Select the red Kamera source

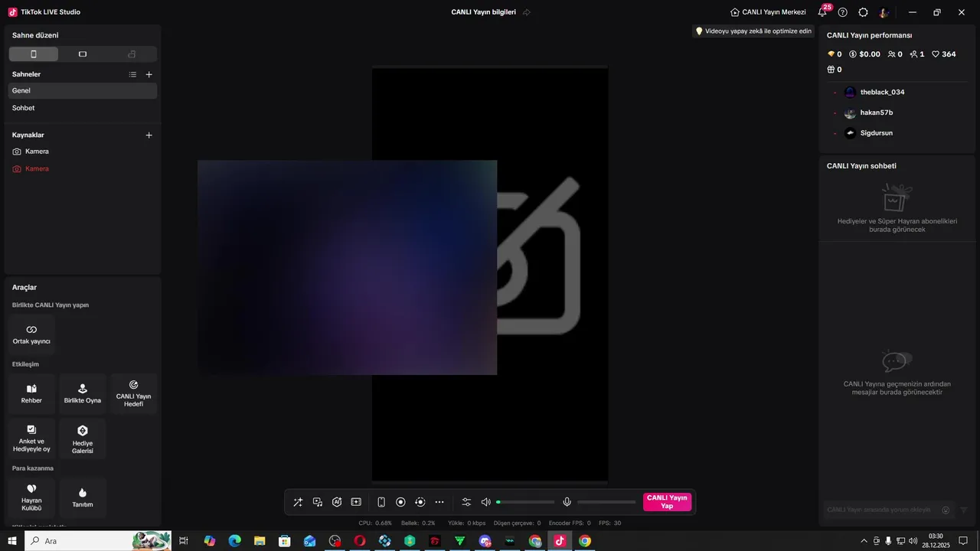click(83, 168)
